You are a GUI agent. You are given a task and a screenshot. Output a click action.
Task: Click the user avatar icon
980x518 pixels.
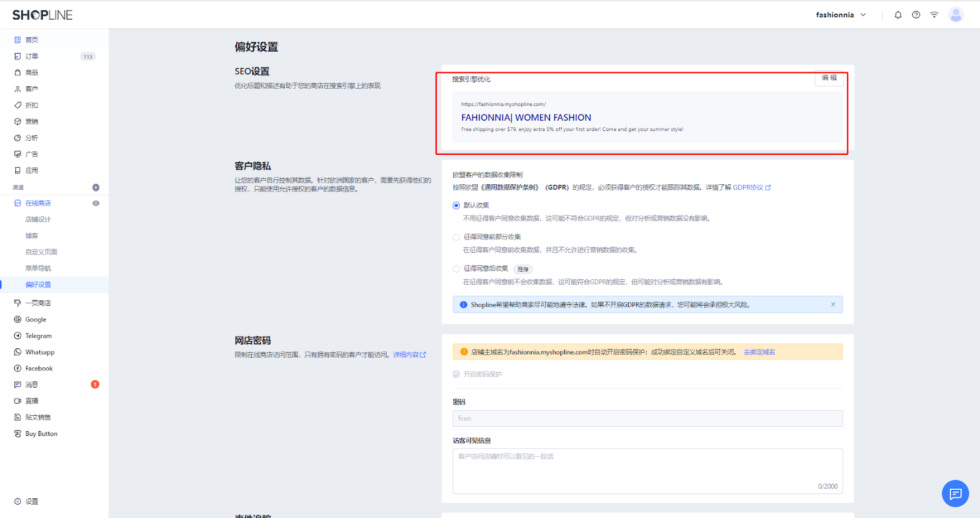pos(956,15)
